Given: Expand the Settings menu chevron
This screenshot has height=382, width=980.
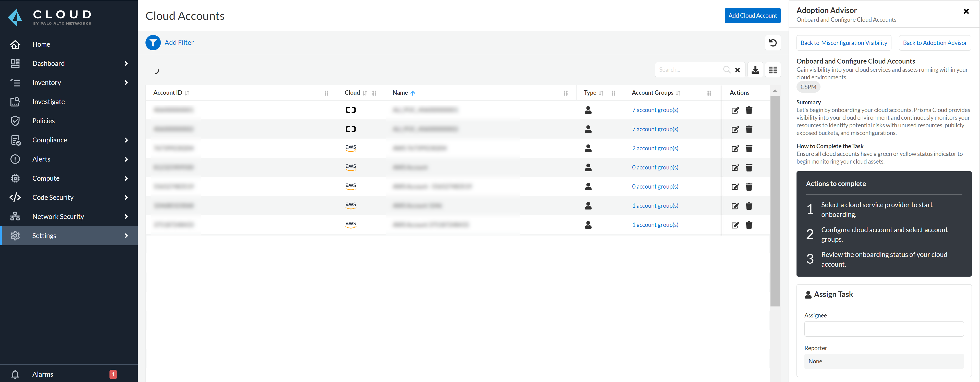Looking at the screenshot, I should point(126,236).
